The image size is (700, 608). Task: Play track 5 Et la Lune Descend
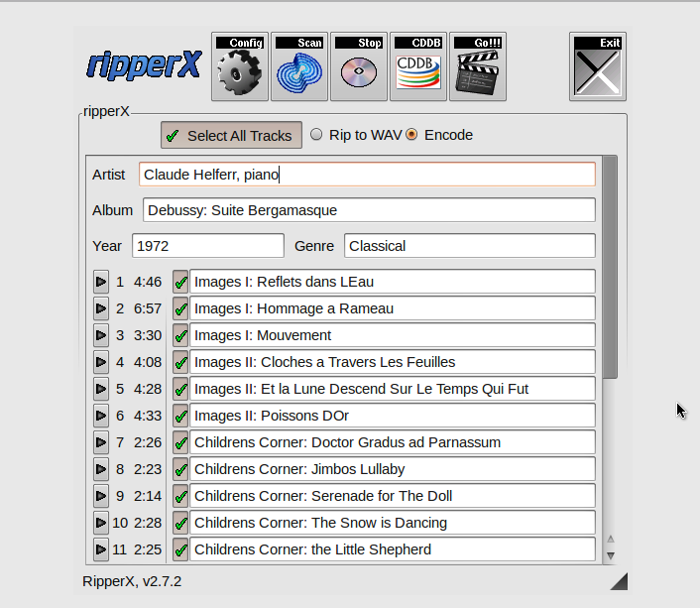click(x=101, y=389)
